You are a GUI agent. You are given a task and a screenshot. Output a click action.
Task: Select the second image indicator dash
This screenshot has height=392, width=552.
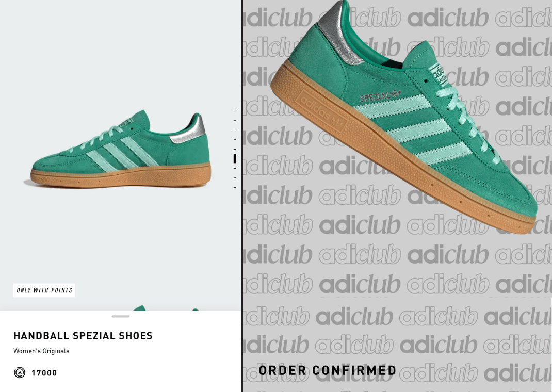234,121
